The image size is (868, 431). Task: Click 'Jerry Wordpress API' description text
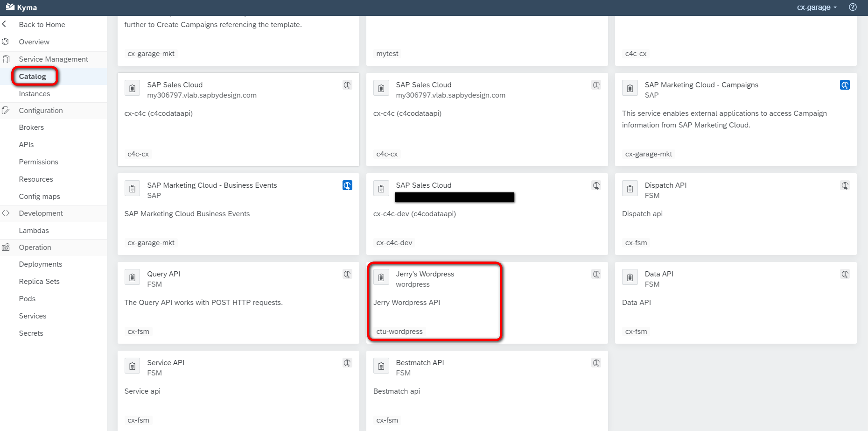coord(406,302)
